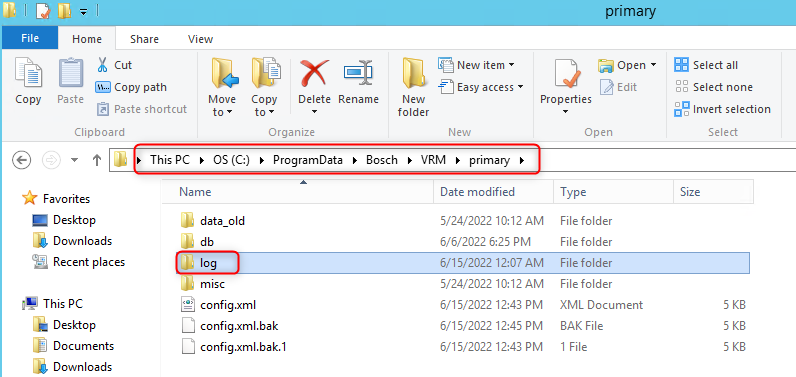Image resolution: width=796 pixels, height=377 pixels.
Task: Click primary in address breadcrumb
Action: 489,160
